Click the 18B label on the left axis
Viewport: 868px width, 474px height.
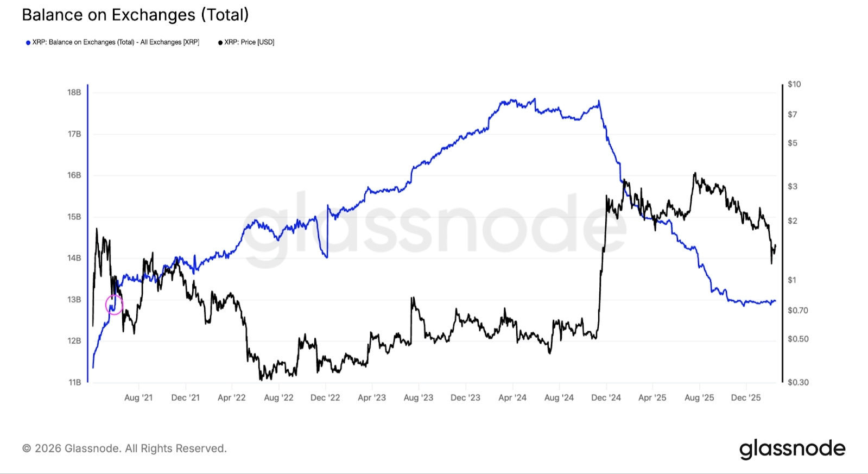coord(74,92)
